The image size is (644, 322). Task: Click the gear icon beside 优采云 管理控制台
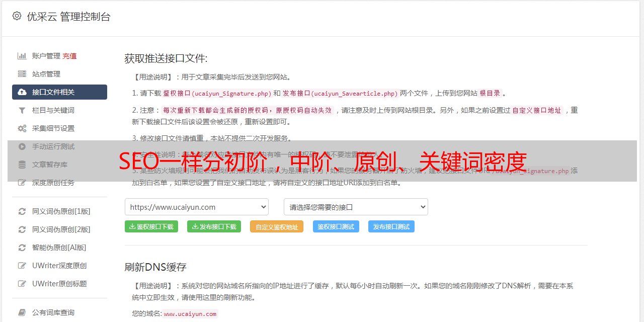click(17, 16)
